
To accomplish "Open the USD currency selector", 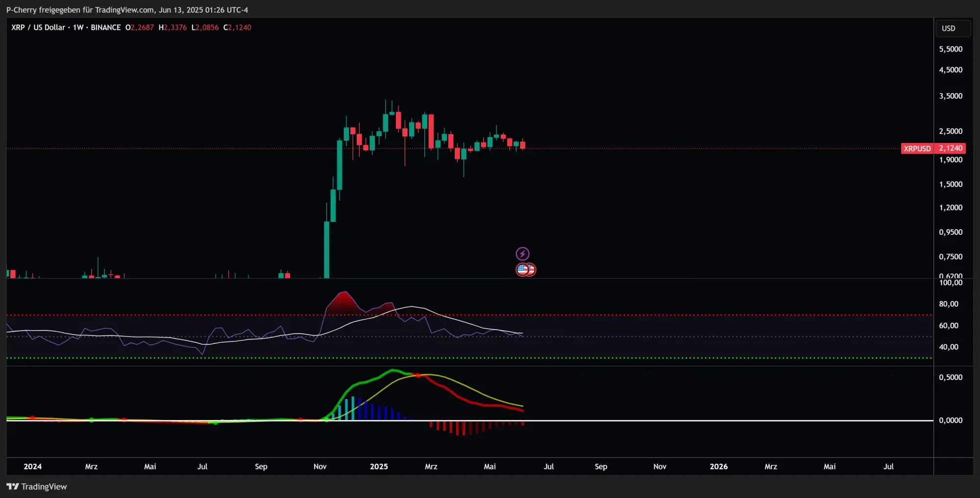I will (953, 28).
